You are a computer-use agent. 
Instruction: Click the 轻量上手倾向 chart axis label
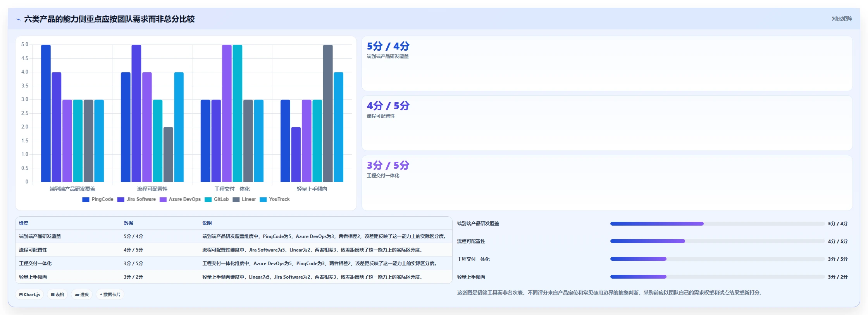(312, 189)
